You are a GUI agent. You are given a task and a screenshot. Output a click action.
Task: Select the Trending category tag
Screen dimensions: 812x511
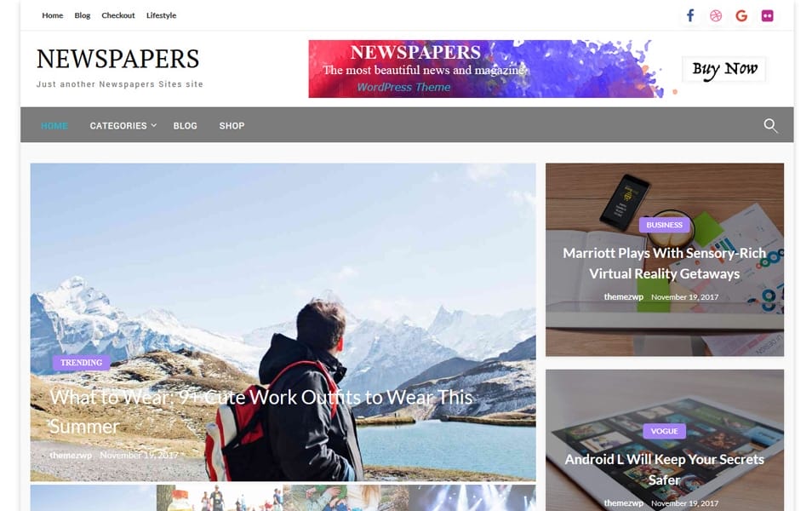click(82, 362)
